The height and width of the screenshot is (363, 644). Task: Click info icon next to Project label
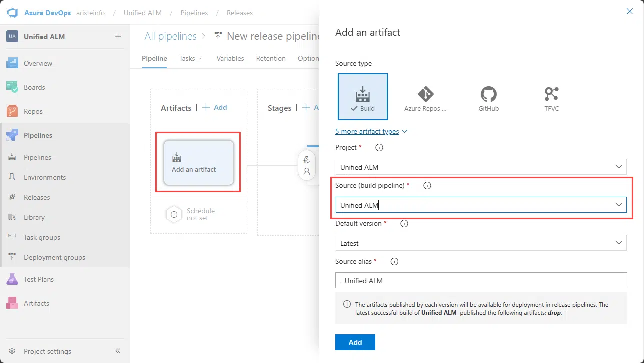pos(379,148)
